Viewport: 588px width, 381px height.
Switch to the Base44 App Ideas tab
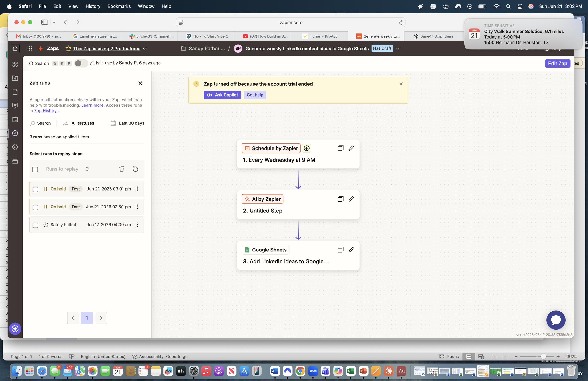click(x=433, y=36)
